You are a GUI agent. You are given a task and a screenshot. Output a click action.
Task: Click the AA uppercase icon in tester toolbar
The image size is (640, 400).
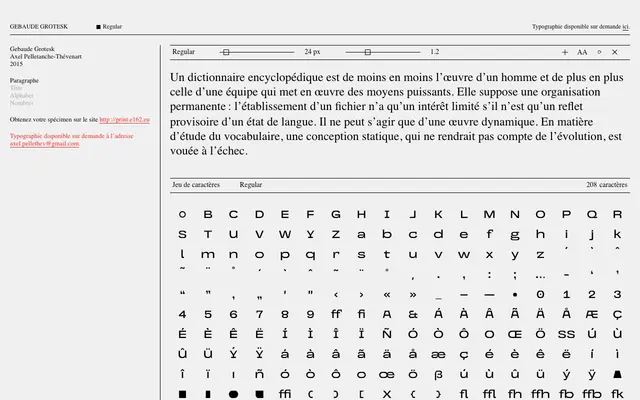582,52
